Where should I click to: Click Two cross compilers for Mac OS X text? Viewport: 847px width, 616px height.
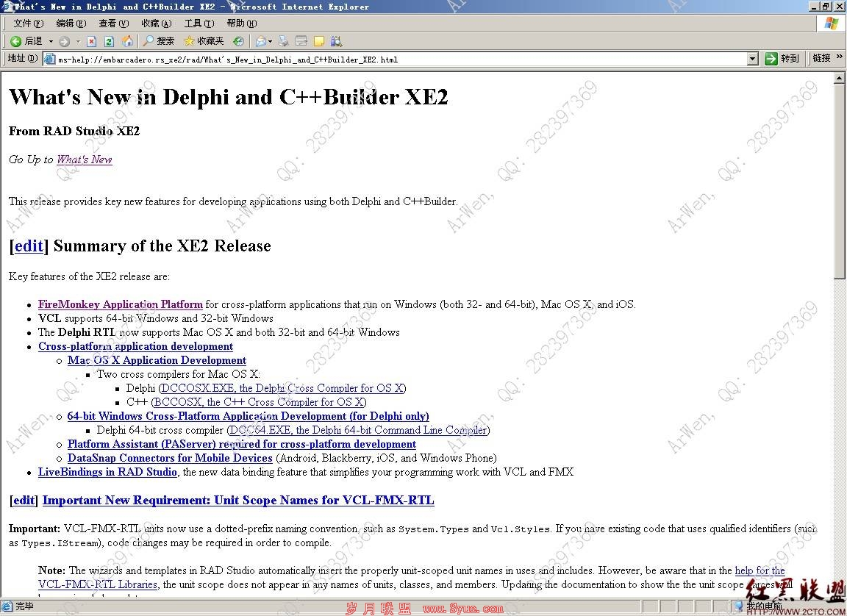[179, 374]
